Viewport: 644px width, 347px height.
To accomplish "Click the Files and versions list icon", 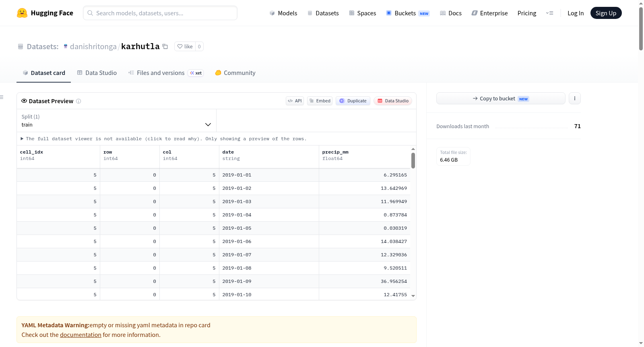I will point(131,73).
